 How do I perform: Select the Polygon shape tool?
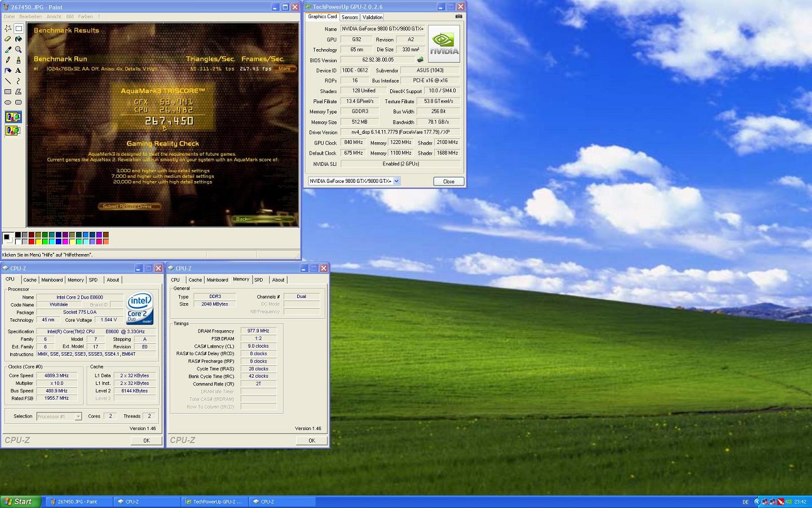19,91
